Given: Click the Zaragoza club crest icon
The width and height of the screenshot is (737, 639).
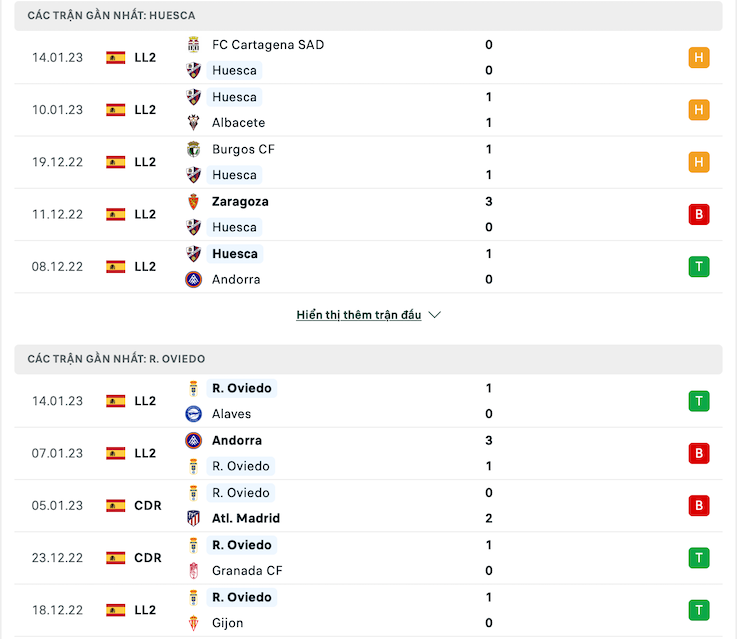Looking at the screenshot, I should [193, 202].
